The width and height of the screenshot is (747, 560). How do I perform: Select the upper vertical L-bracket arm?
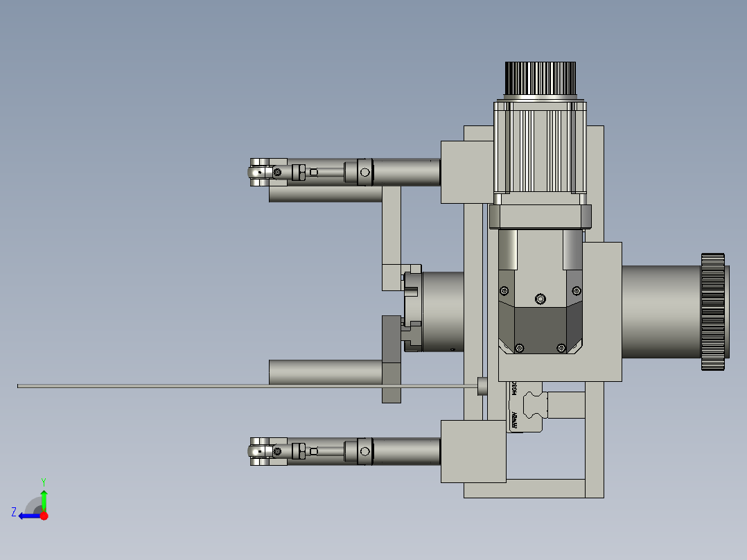click(391, 225)
